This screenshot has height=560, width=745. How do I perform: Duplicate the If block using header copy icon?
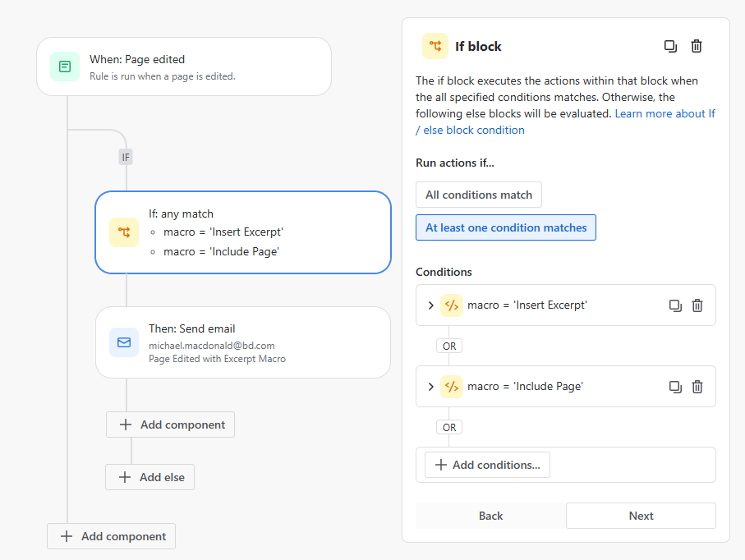click(670, 46)
